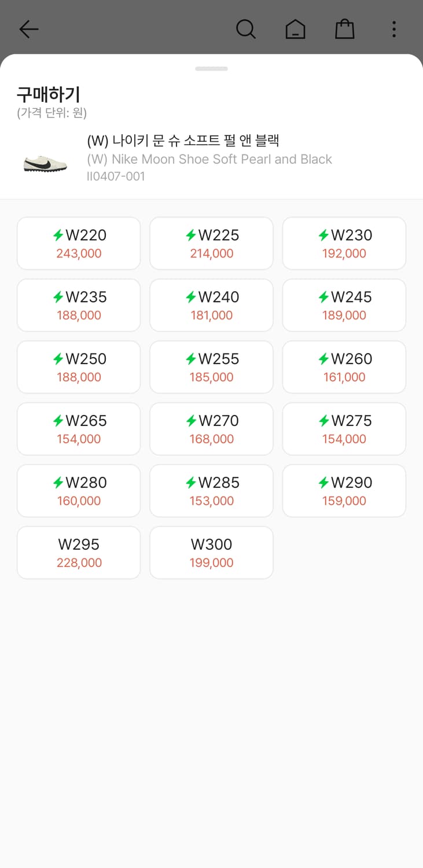
Task: Open the three-dot more menu
Action: 393,29
